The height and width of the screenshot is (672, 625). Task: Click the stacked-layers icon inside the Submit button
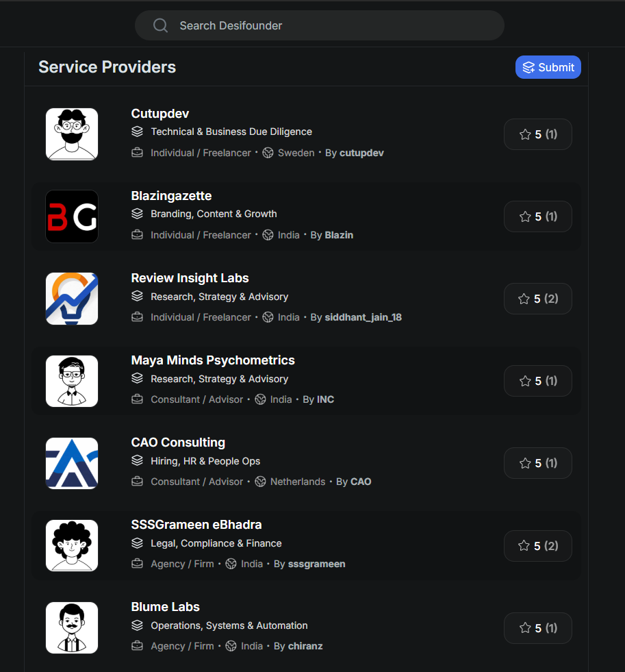point(528,67)
